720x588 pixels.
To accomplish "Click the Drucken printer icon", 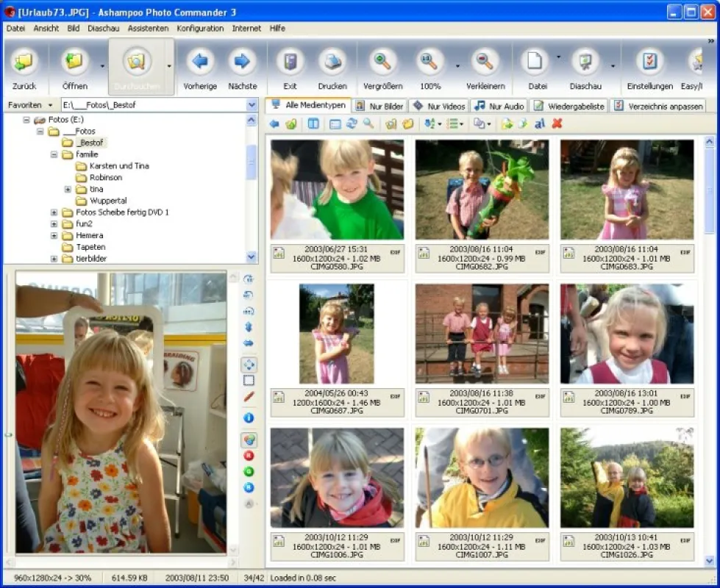I will click(332, 62).
